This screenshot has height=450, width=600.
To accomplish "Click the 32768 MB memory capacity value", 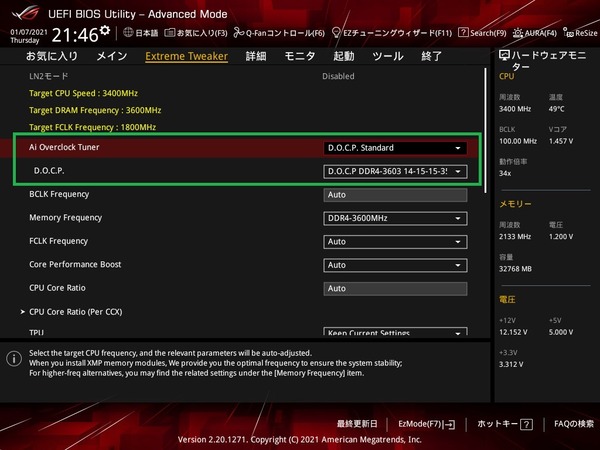I will click(x=515, y=269).
